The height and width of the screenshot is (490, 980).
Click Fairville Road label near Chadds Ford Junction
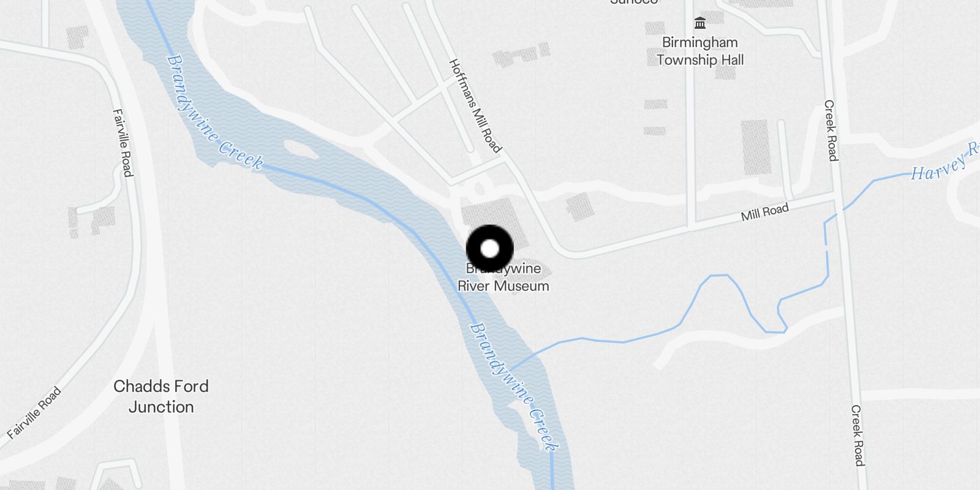(x=34, y=412)
